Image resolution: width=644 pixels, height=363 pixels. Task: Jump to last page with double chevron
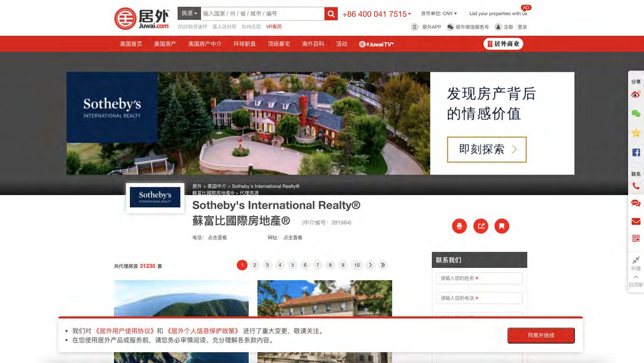pos(383,265)
